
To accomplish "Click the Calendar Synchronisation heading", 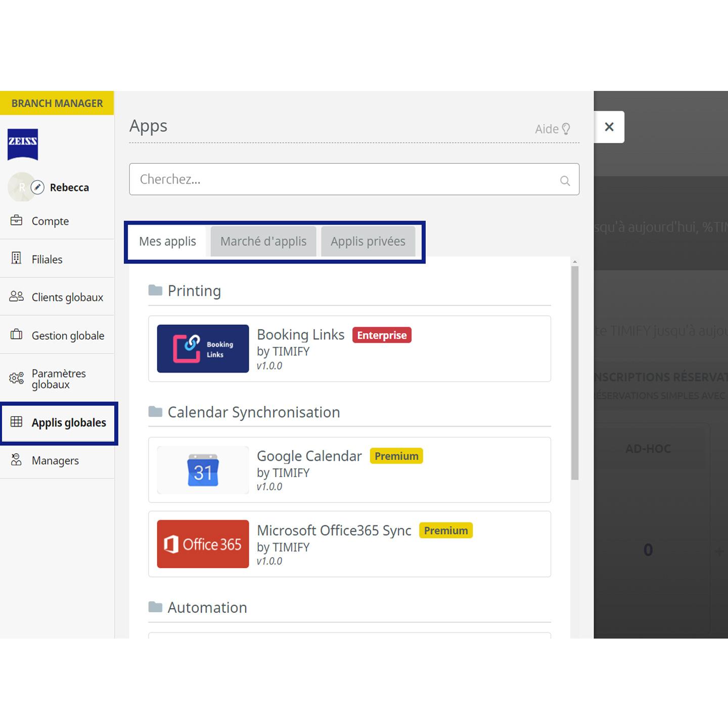I will coord(254,412).
